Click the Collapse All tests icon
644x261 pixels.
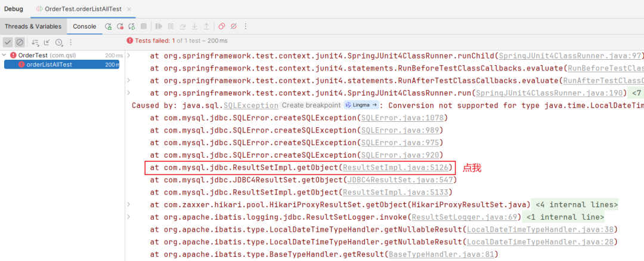click(x=47, y=42)
